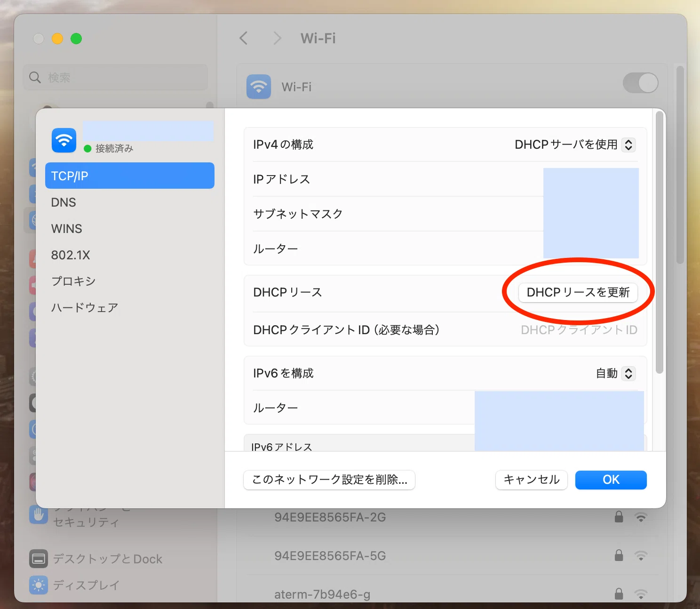The height and width of the screenshot is (609, 700).
Task: Click Wi-Fi signal icon for aterm-7b94e6-g
Action: 641,594
